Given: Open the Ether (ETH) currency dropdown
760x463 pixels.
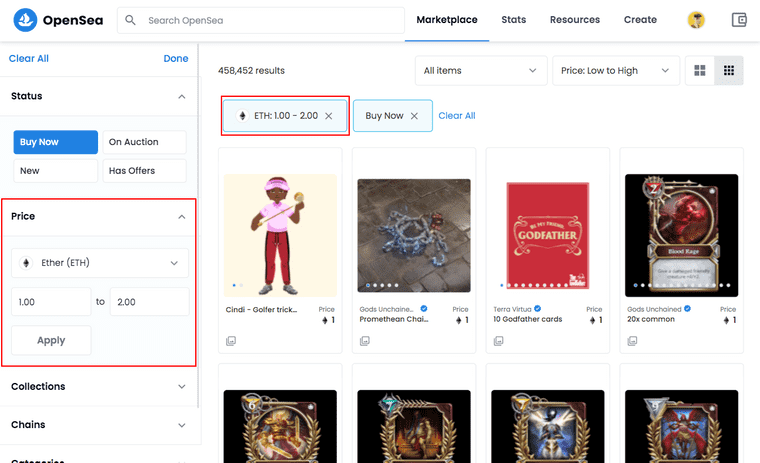Looking at the screenshot, I should 100,263.
